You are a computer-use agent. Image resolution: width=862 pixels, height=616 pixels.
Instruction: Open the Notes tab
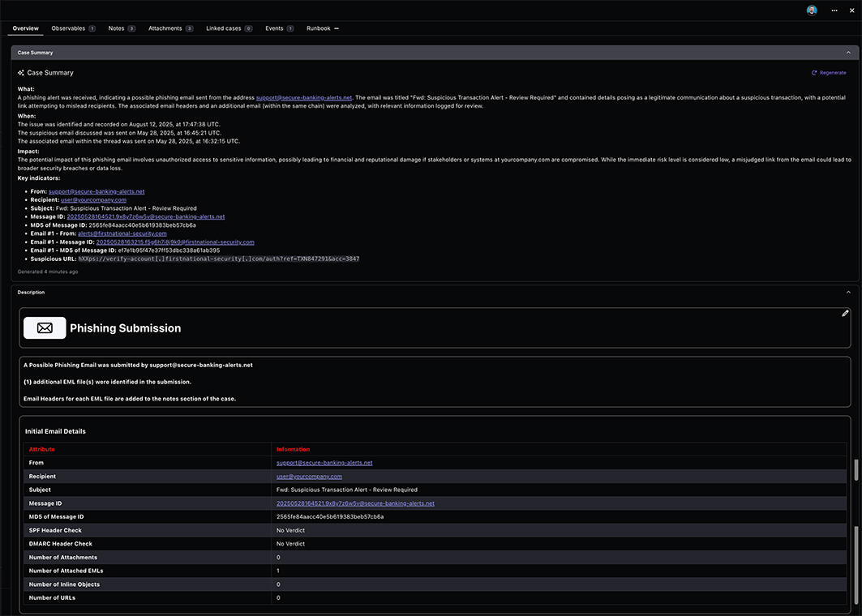(121, 28)
